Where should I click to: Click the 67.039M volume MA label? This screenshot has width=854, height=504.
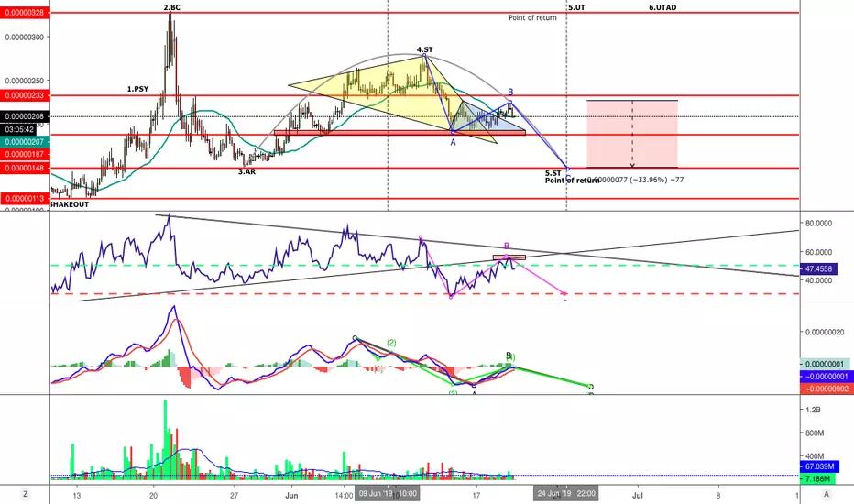click(820, 467)
